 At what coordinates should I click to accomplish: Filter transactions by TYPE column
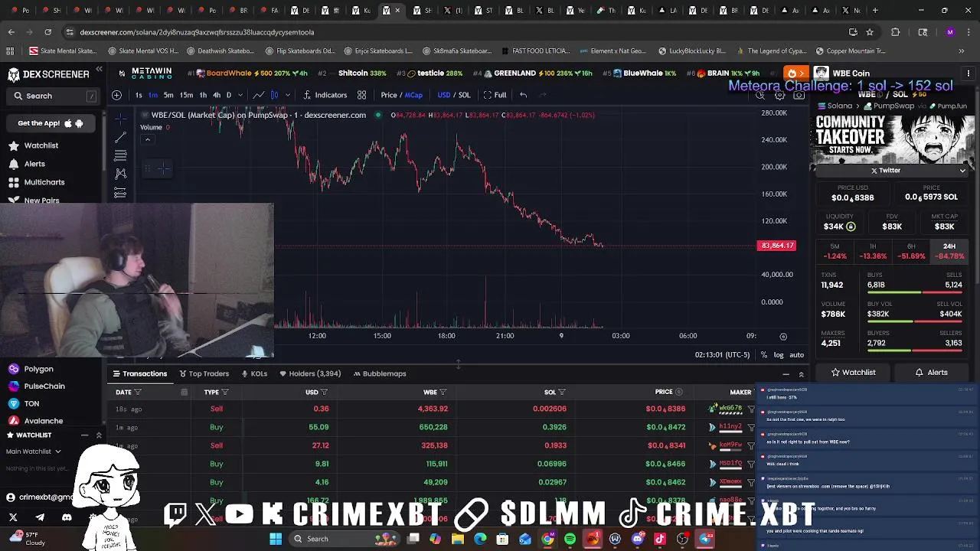point(224,392)
